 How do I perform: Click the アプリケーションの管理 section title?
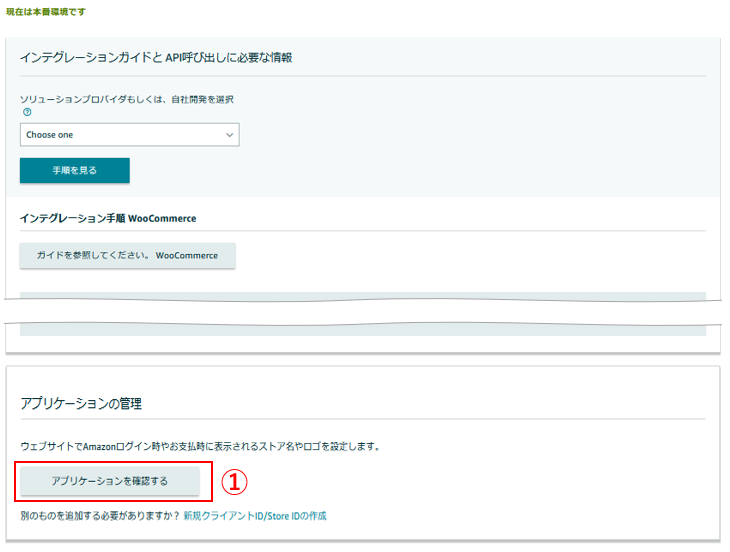point(81,404)
